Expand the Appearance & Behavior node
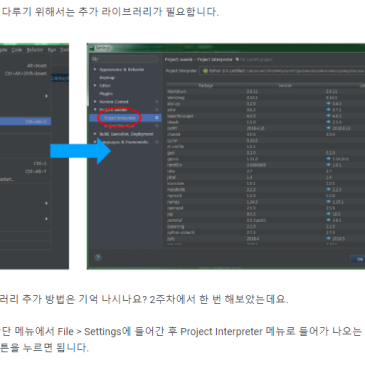 (95, 69)
